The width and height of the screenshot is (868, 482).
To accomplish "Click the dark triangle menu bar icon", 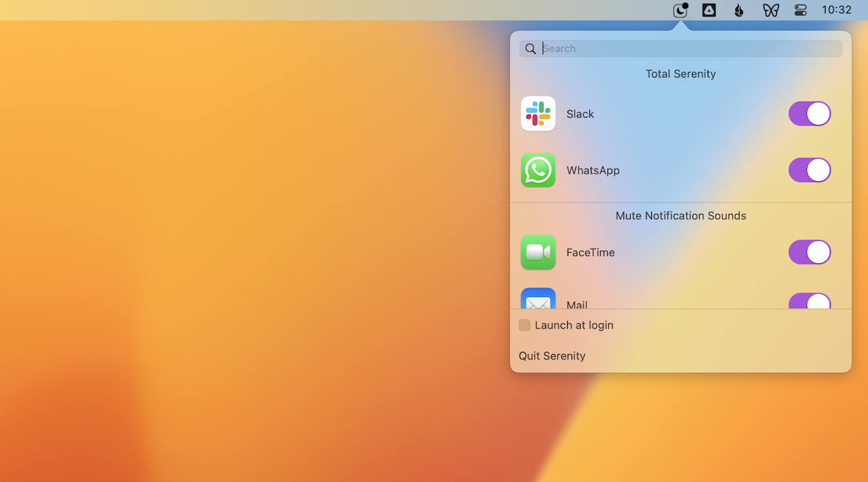I will pos(709,10).
